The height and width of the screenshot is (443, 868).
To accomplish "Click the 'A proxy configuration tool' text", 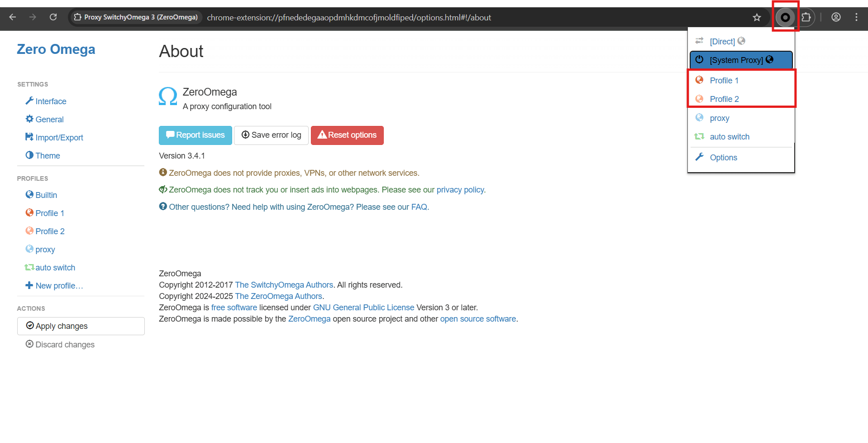I will (227, 106).
